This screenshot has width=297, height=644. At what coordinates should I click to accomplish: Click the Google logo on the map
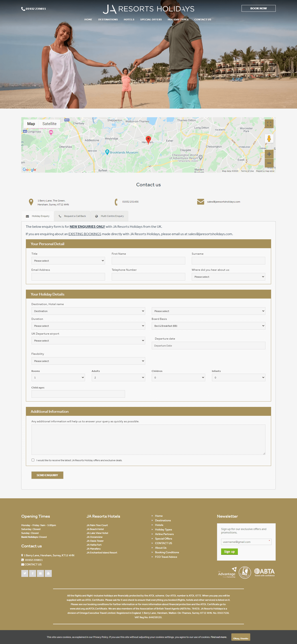29,170
